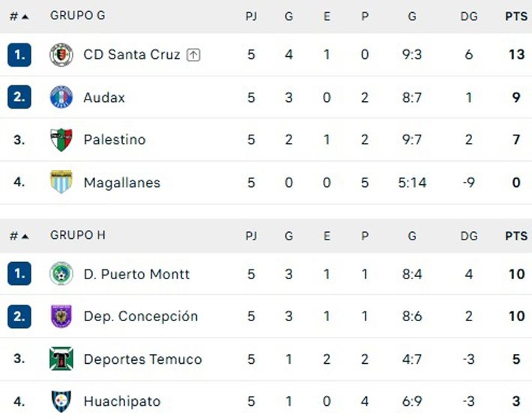Click the CD Santa Cruz team crest

click(61, 55)
